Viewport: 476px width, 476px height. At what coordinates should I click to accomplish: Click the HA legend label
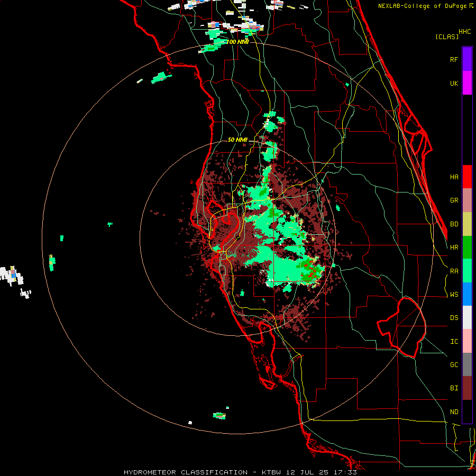click(454, 177)
